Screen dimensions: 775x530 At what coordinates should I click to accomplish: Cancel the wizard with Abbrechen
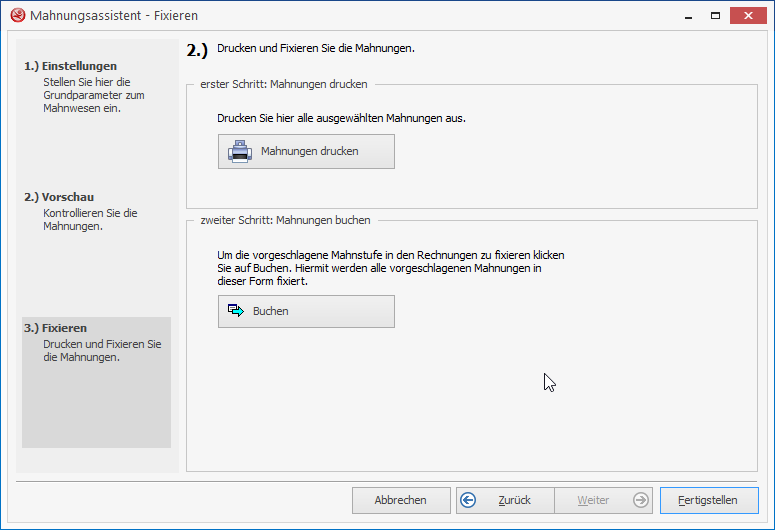click(x=400, y=500)
